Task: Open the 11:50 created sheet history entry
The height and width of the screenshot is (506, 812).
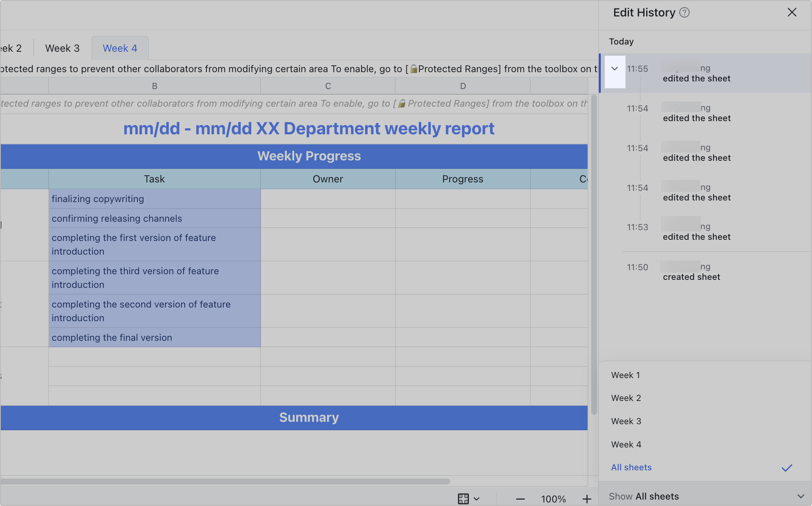Action: tap(691, 272)
